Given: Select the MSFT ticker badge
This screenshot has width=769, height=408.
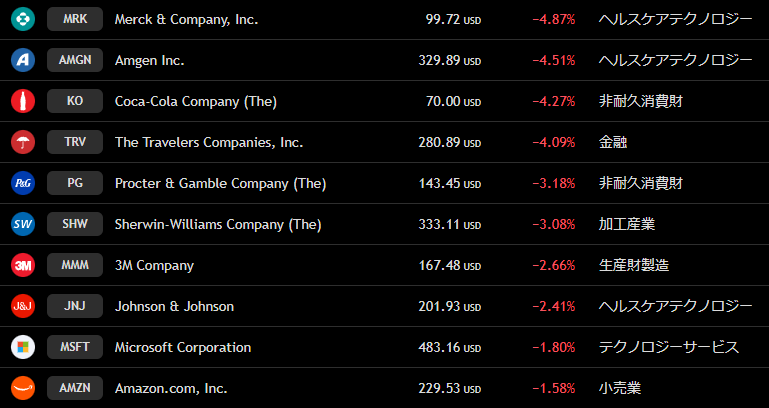Looking at the screenshot, I should pos(75,347).
